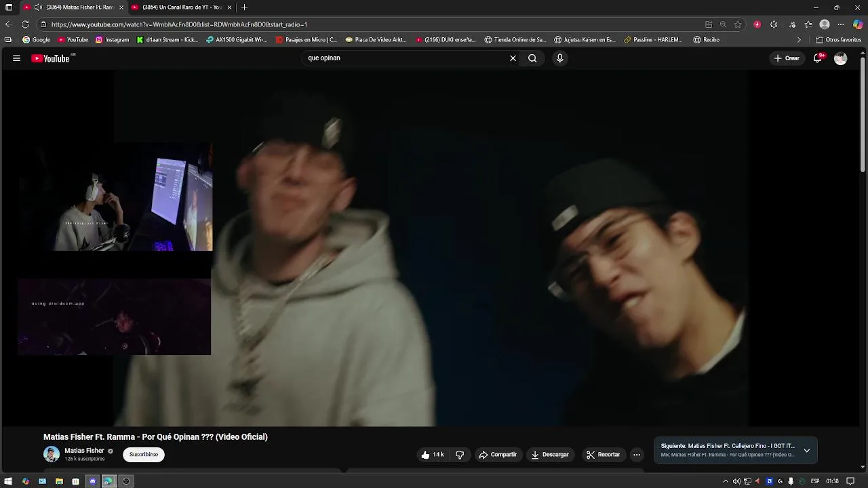Open the Windows Start menu
Viewport: 868px width, 488px height.
pyautogui.click(x=9, y=481)
